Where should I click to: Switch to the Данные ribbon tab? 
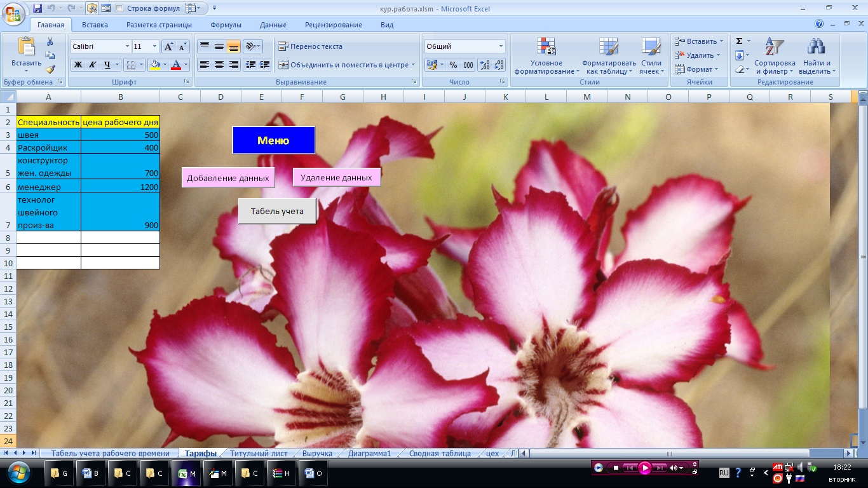[x=273, y=25]
